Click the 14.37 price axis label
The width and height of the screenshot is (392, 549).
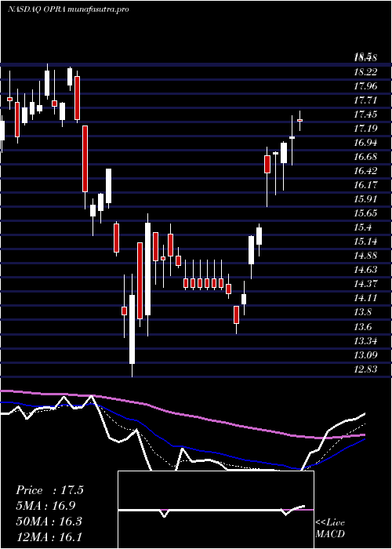tap(366, 284)
